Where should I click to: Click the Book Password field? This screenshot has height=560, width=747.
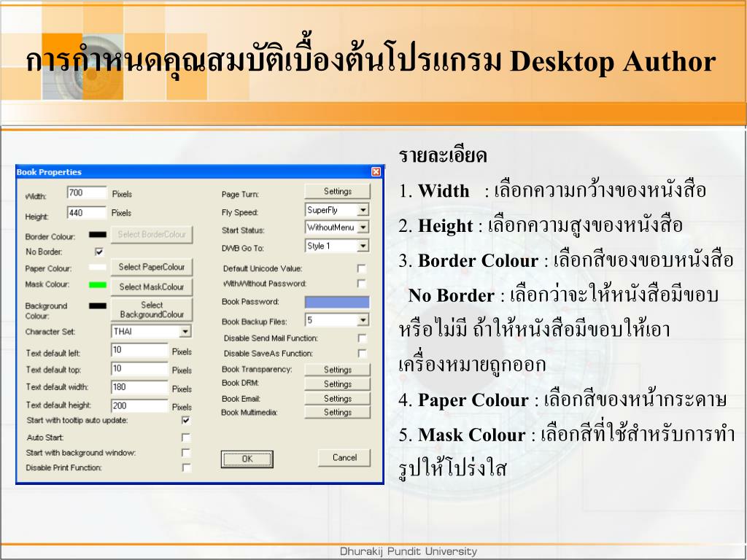[x=337, y=302]
